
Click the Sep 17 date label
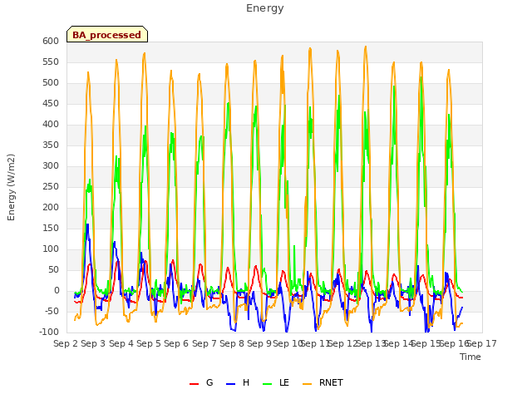[482, 343]
